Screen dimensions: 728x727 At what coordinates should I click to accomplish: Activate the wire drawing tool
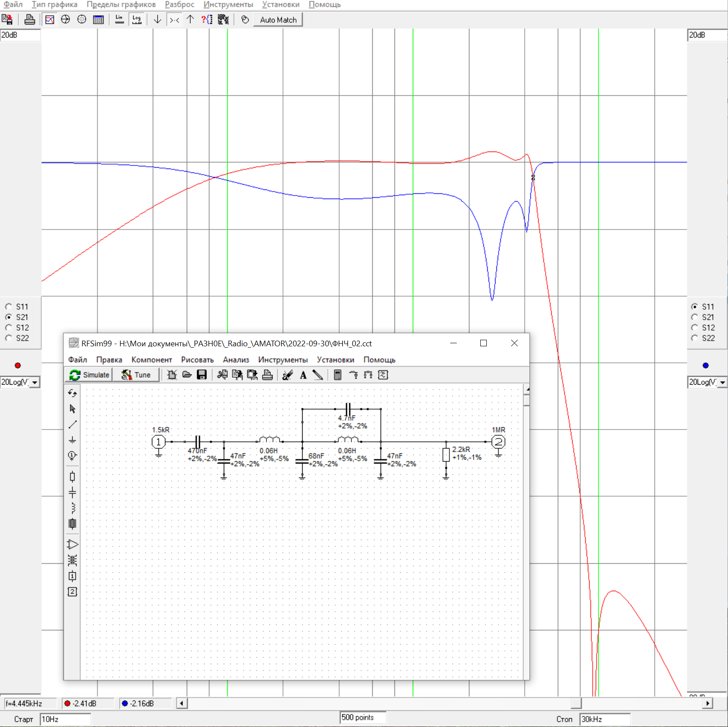coord(72,424)
